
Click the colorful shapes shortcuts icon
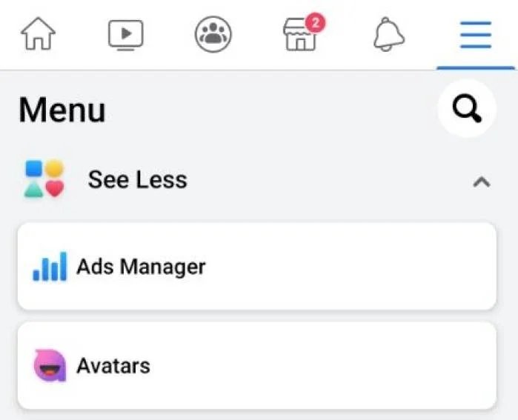pyautogui.click(x=44, y=179)
